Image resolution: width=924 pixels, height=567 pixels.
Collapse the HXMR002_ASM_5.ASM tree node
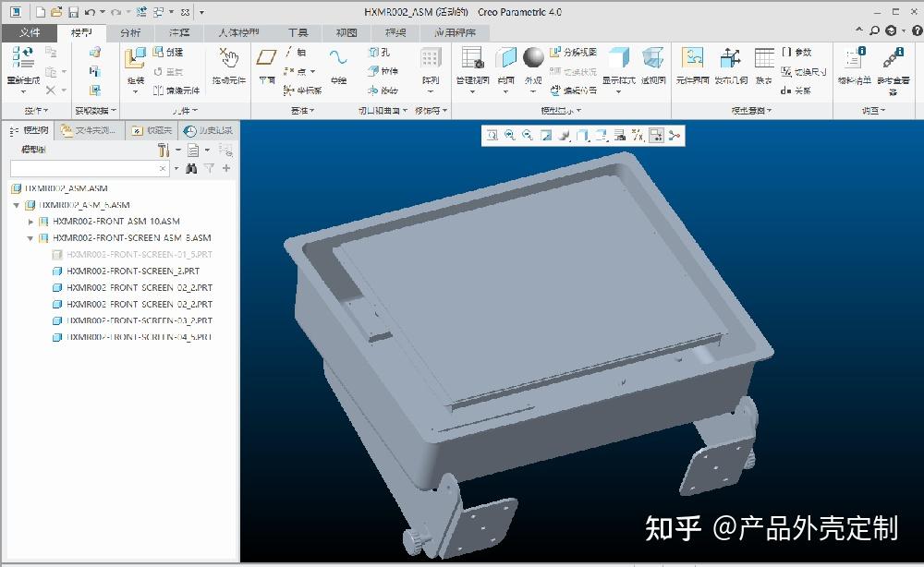17,206
